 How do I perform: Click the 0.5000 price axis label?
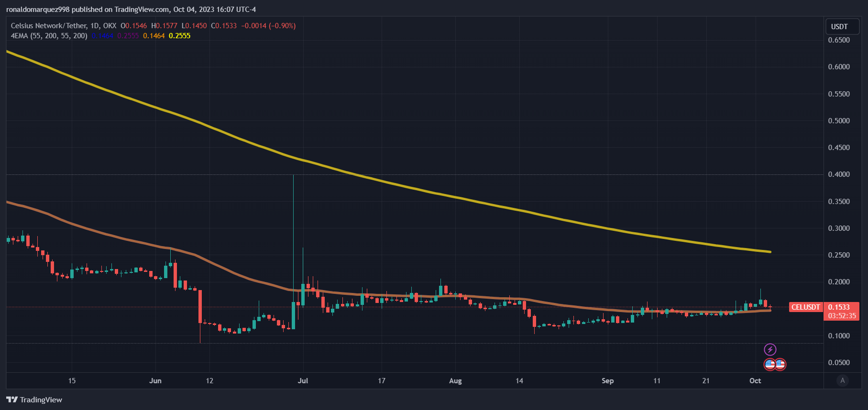point(839,121)
